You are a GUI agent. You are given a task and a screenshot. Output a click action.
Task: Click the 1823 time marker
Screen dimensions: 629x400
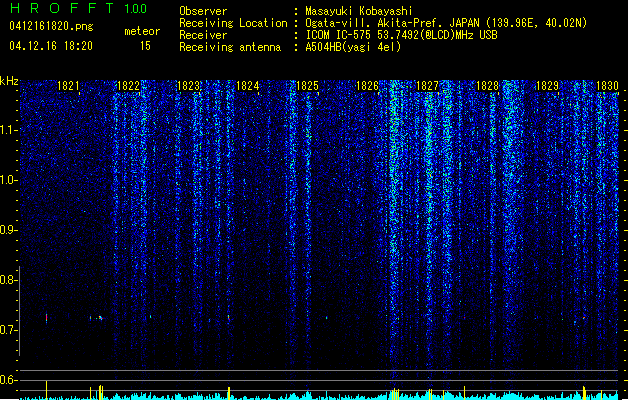tap(188, 86)
